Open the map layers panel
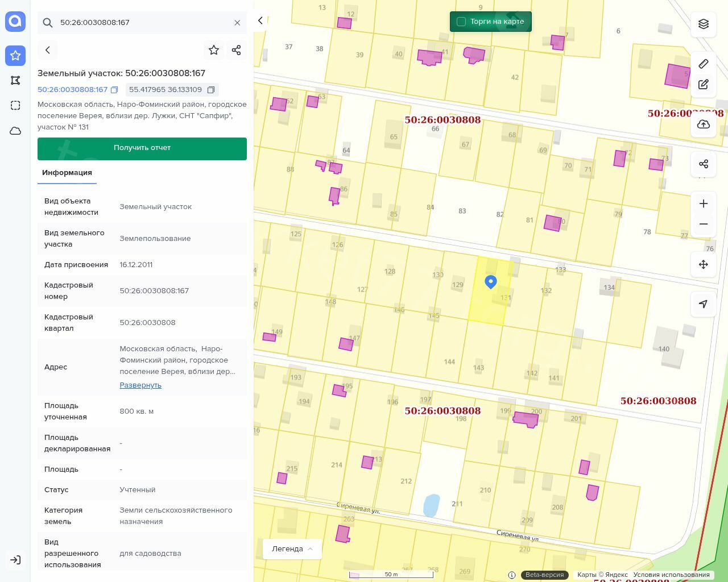Viewport: 728px width, 582px height. tap(704, 24)
